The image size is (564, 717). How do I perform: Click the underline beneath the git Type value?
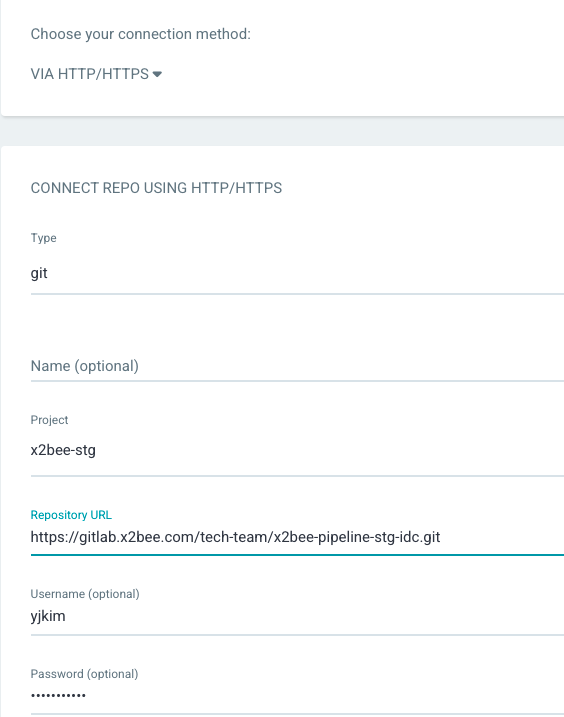tap(297, 294)
